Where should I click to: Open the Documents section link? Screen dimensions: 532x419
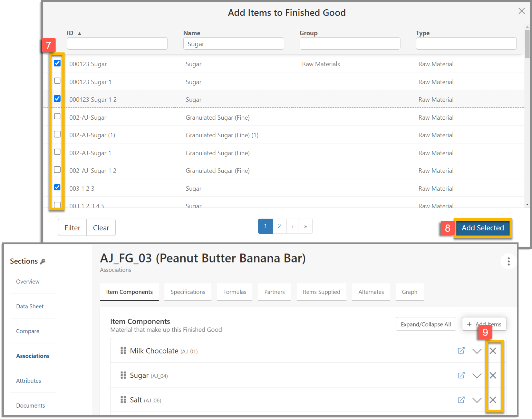[x=30, y=406]
